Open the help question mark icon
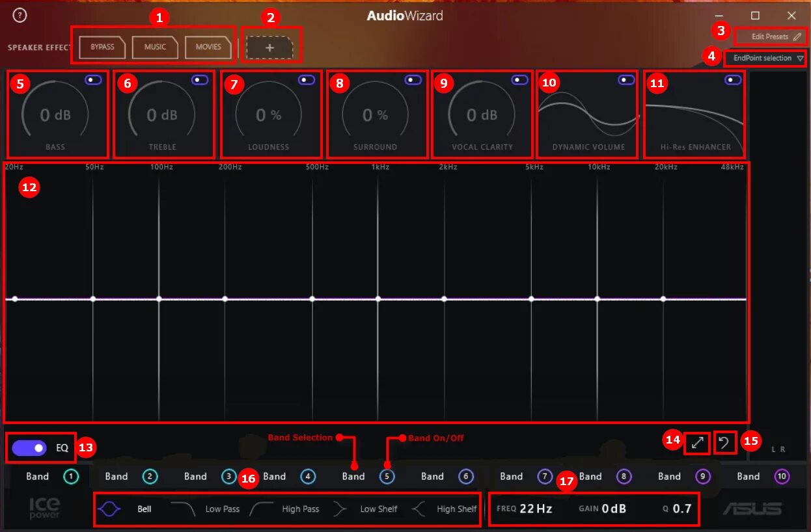The height and width of the screenshot is (532, 811). [20, 16]
